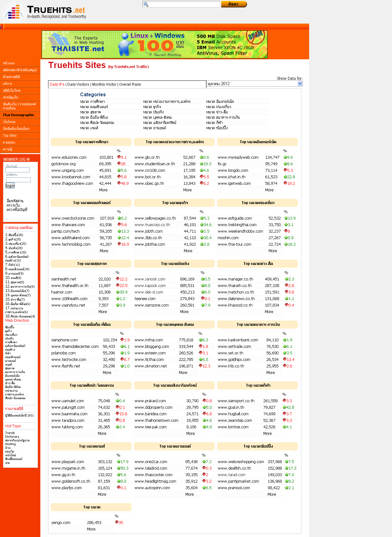Image resolution: width=392 pixels, height=537 pixels.
Task: Click green up arrow beside www.weloveshopping.com
Action: [286, 462]
